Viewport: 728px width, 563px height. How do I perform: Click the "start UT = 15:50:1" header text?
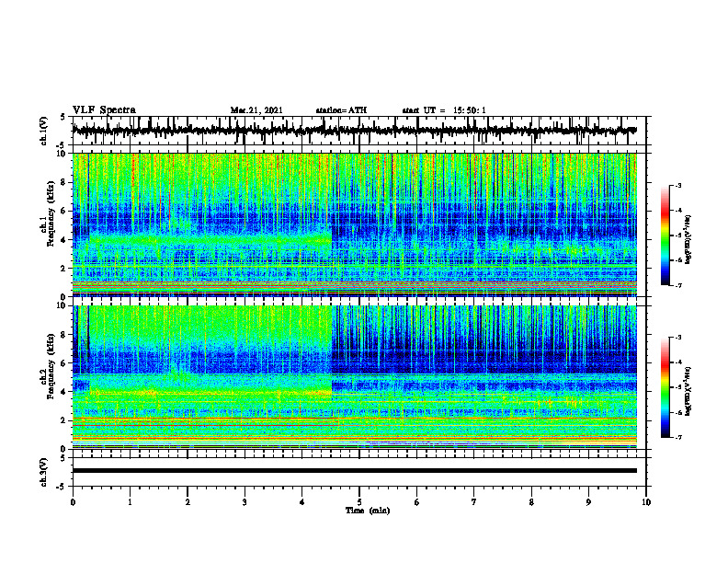(x=444, y=110)
